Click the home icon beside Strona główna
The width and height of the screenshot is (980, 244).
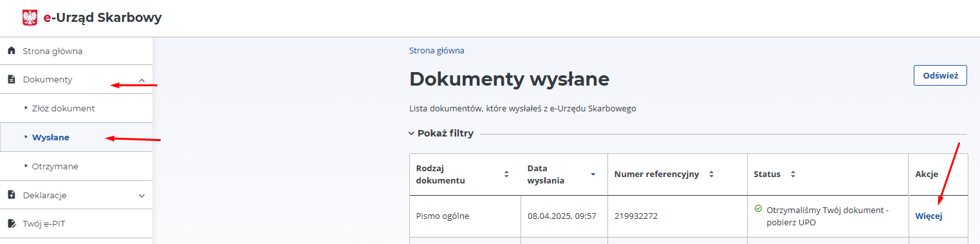[x=11, y=50]
